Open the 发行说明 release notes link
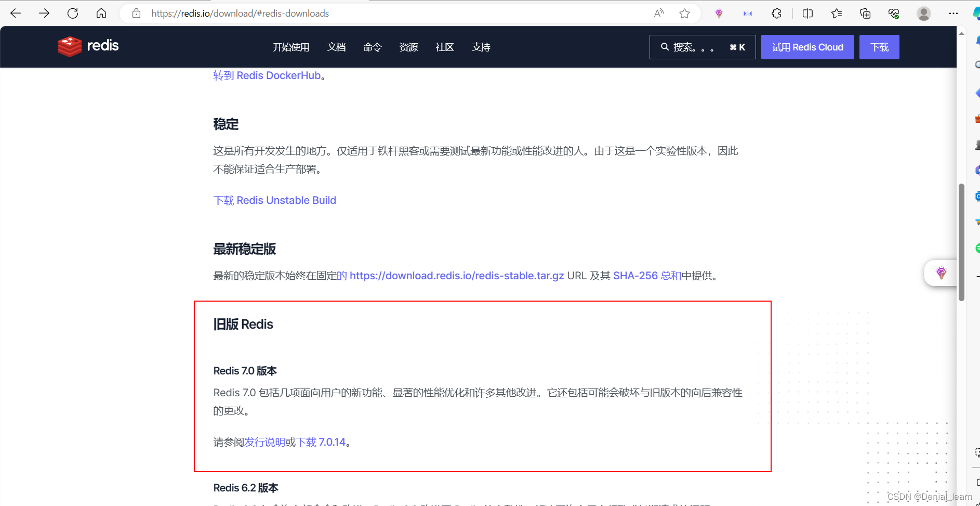The width and height of the screenshot is (980, 506). (264, 442)
